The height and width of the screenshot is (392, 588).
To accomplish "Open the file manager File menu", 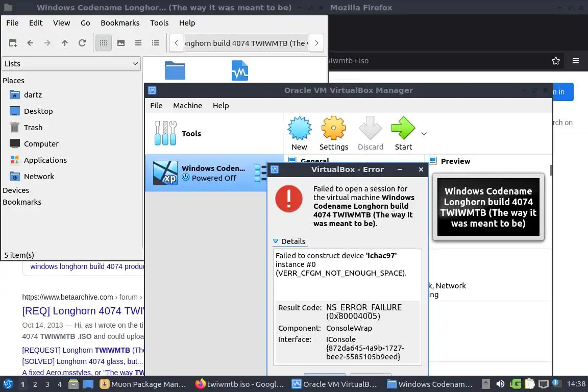I will point(12,23).
